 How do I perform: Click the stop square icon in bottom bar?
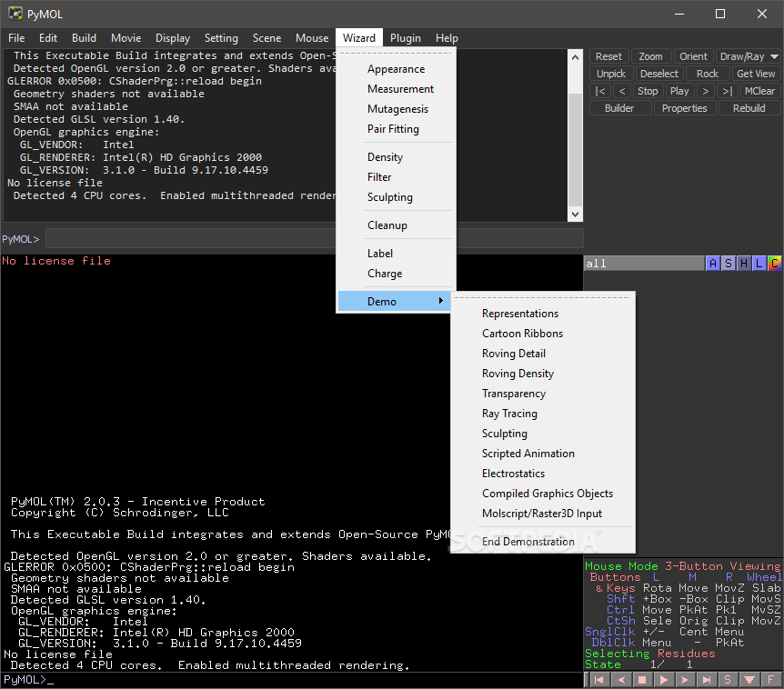coord(642,680)
